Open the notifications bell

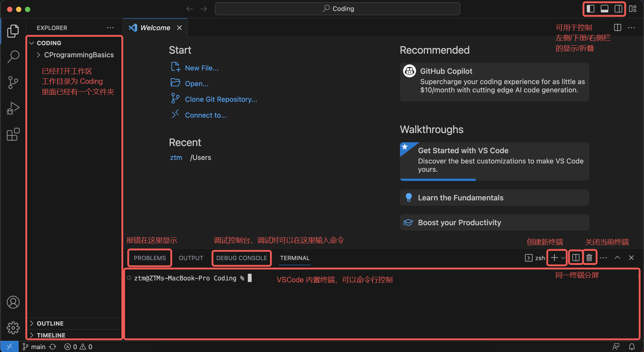pos(632,347)
